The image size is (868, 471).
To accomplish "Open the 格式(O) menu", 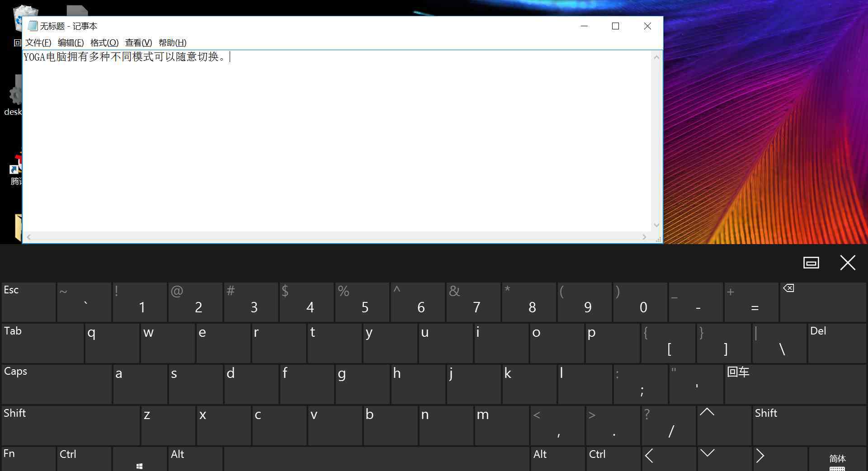I will coord(104,42).
